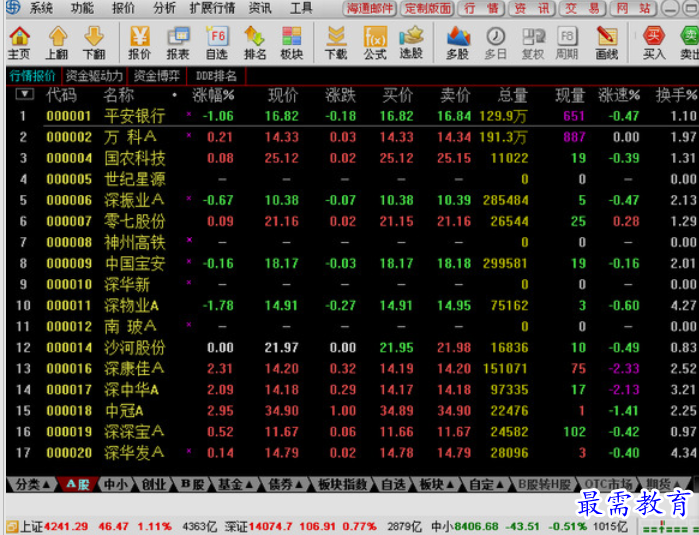Select the 行情报价 tab

pos(33,76)
